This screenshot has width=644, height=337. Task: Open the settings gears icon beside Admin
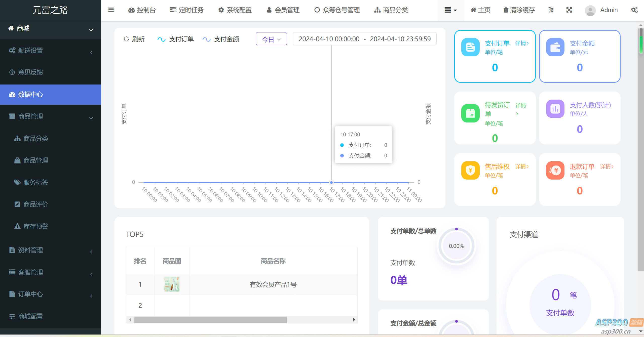[x=634, y=10]
